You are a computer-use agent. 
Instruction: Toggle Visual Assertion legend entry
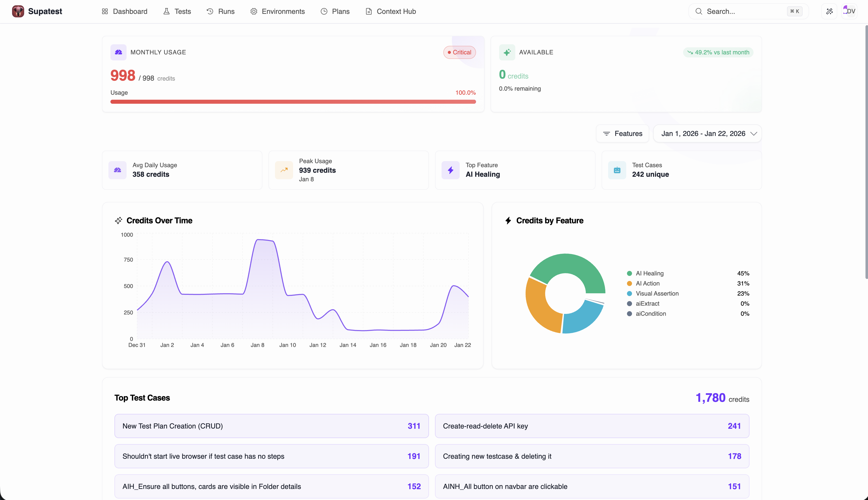pyautogui.click(x=657, y=294)
